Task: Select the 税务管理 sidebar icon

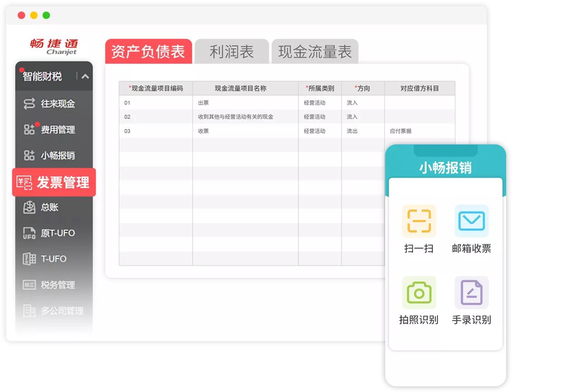Action: (x=29, y=285)
